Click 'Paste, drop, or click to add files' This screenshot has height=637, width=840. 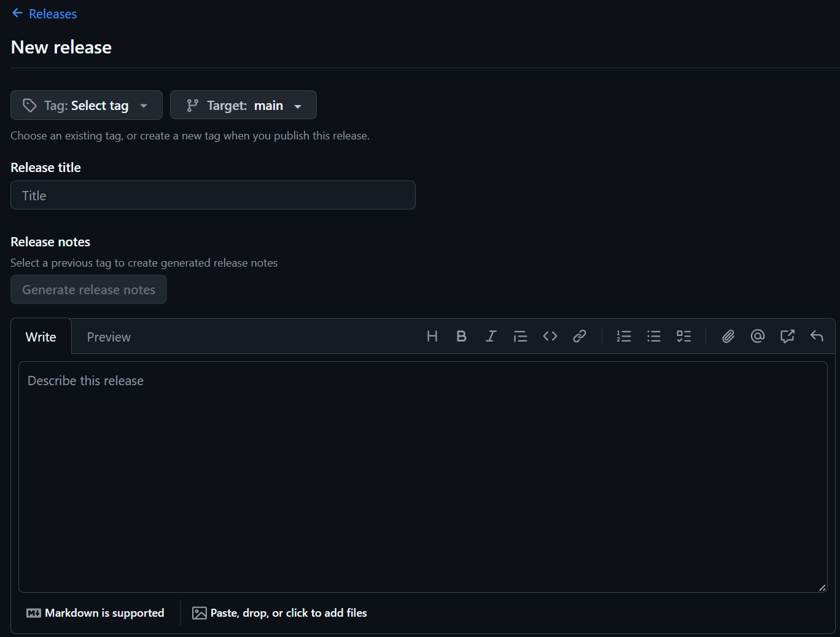(x=279, y=613)
